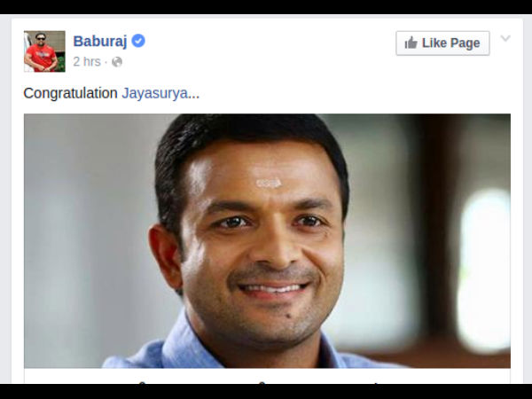Open Baburaj's profile picture thumbnail
Image resolution: width=532 pixels, height=399 pixels.
pos(44,51)
